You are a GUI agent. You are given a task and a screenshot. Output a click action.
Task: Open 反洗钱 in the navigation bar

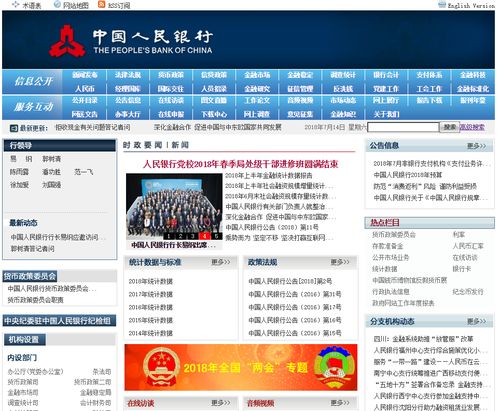[343, 89]
